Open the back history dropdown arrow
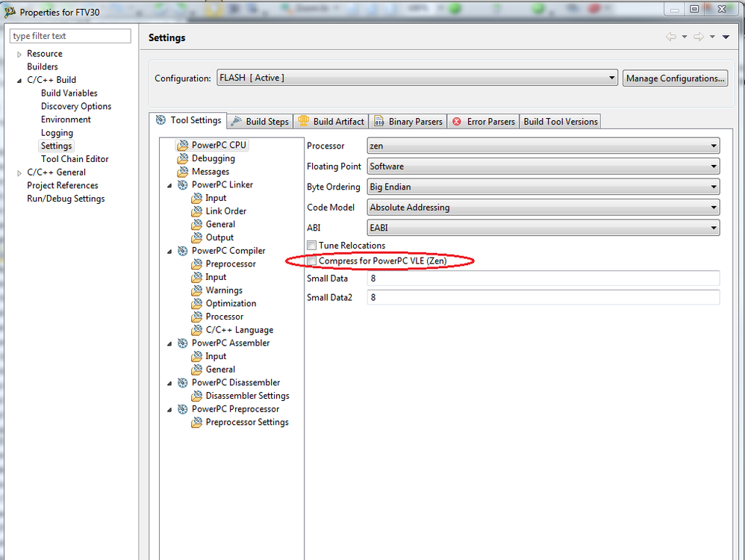 point(685,37)
